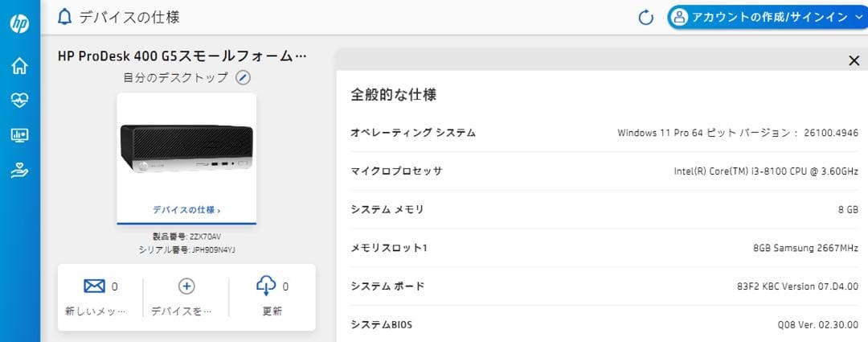Screen dimensions: 868x342
Task: Click 8 GB memory value
Action: [849, 209]
